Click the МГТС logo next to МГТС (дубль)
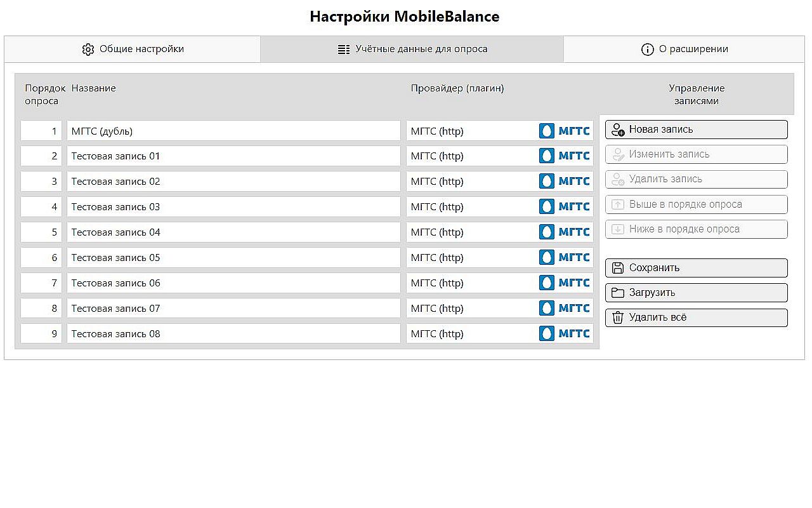This screenshot has width=812, height=508. tap(565, 131)
